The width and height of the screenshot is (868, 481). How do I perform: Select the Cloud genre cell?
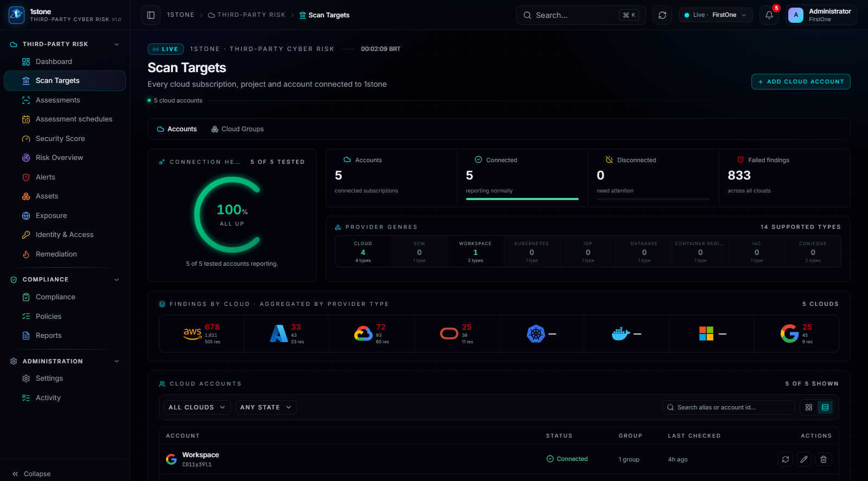pyautogui.click(x=363, y=252)
